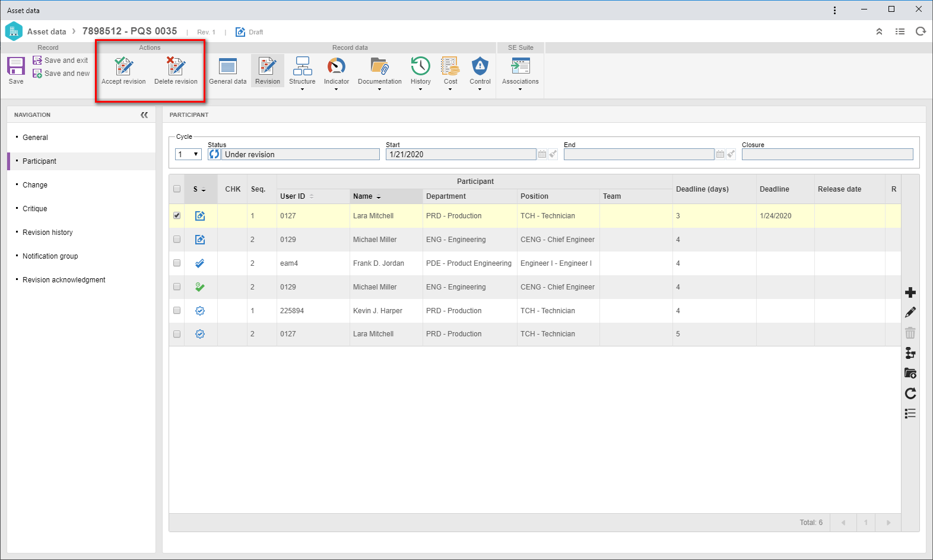Check the row for Michael Miller 0129 Seq. 2 with the edit status icon
Screen dimensions: 933x560
[177, 240]
